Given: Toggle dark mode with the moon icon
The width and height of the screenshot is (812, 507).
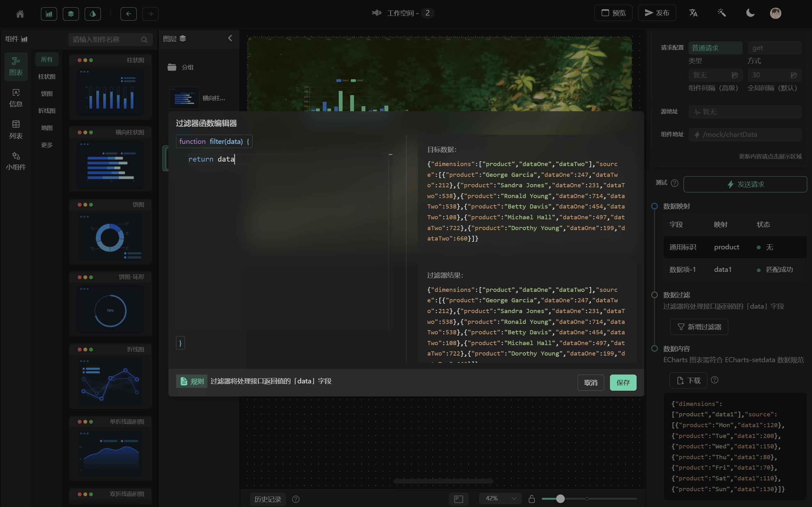Looking at the screenshot, I should point(750,13).
